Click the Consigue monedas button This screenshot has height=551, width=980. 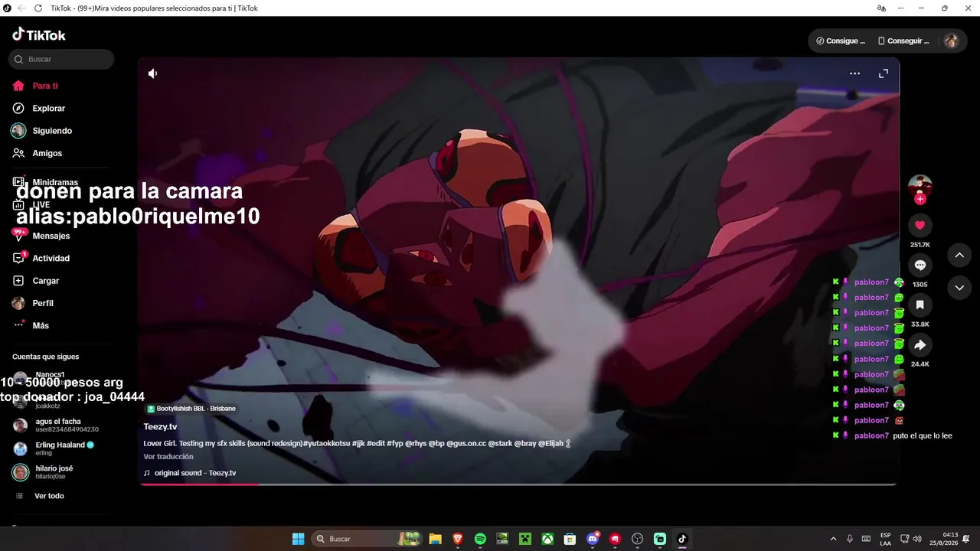(841, 41)
